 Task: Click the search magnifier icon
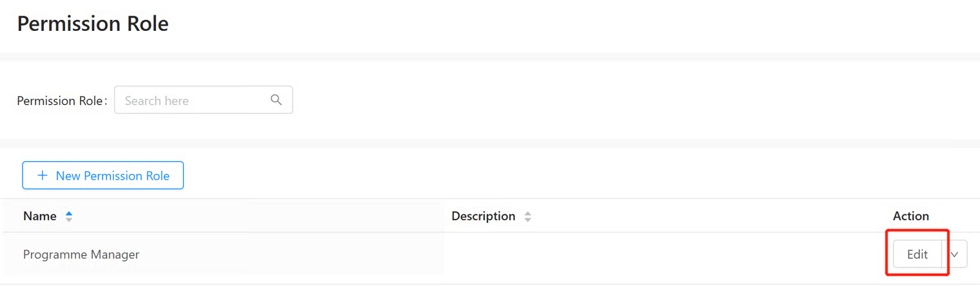click(276, 100)
